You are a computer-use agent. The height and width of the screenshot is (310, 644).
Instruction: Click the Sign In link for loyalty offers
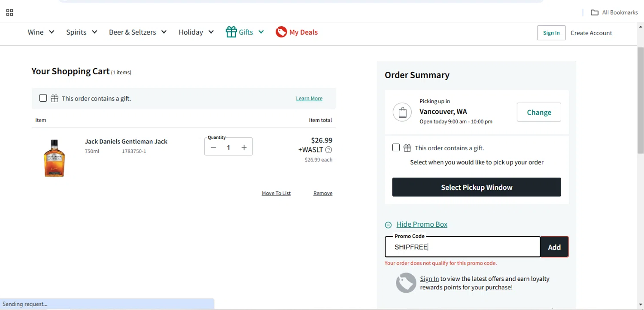coord(429,279)
